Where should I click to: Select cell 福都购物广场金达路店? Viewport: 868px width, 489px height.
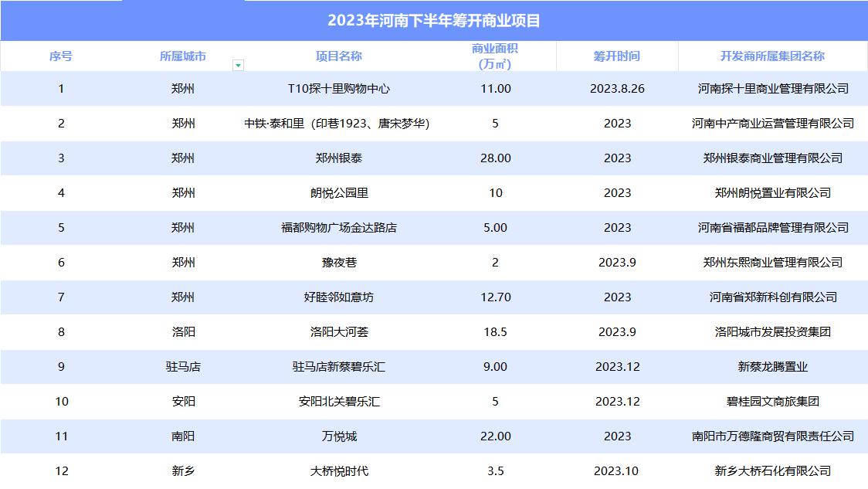coord(339,228)
